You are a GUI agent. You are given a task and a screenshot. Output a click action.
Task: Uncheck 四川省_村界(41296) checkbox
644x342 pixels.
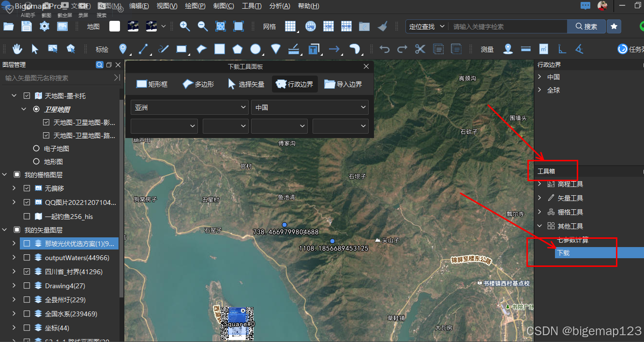point(27,272)
